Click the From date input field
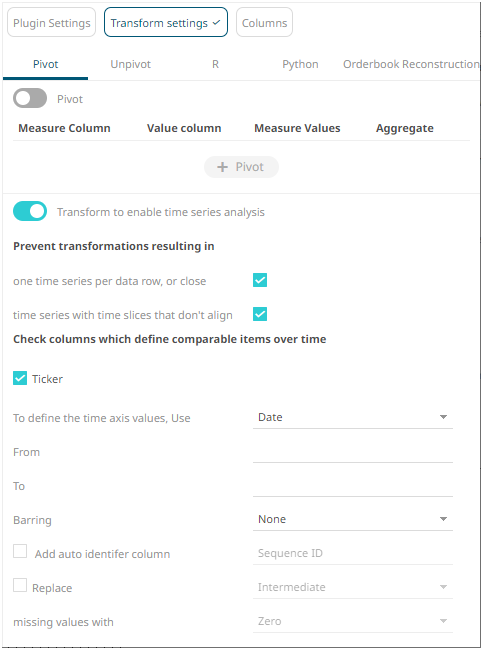 352,452
